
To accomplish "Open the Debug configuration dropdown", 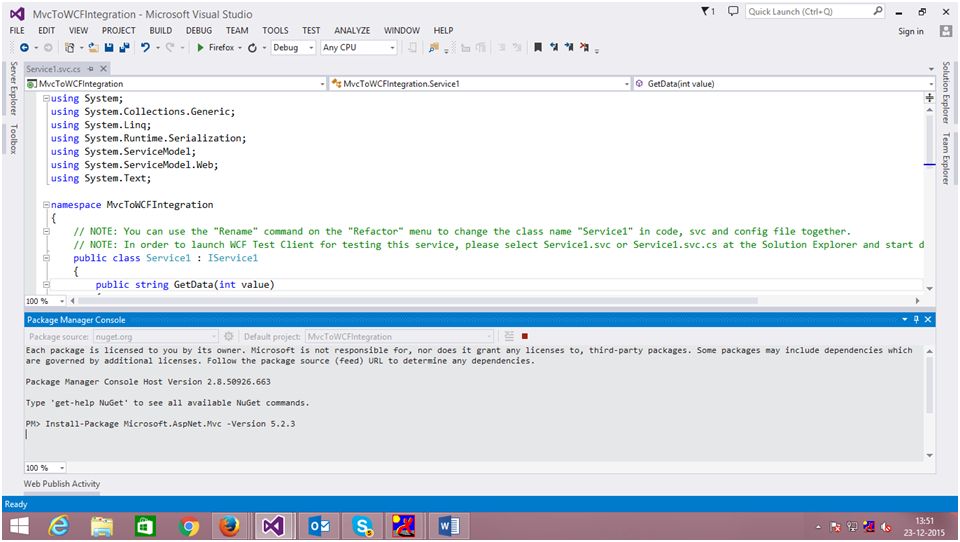I will [x=310, y=47].
